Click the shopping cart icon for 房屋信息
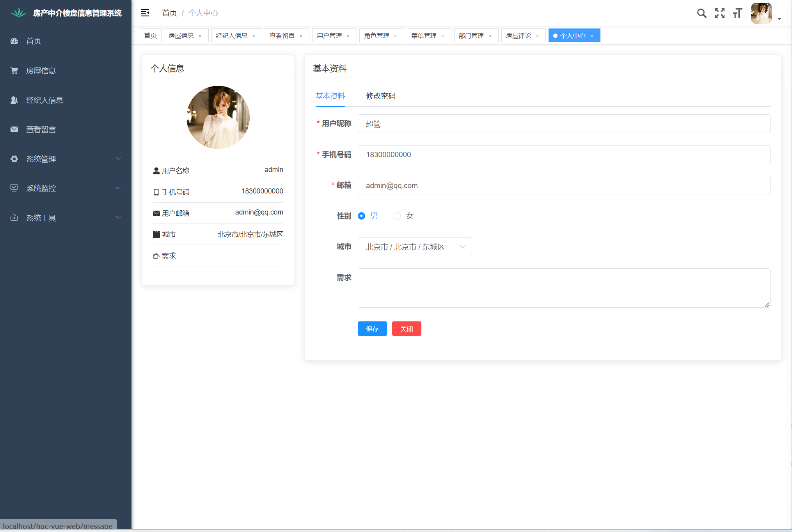 pos(14,71)
